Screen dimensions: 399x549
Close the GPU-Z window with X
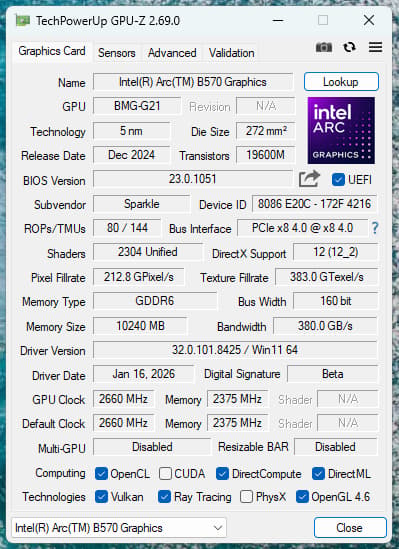pos(369,20)
